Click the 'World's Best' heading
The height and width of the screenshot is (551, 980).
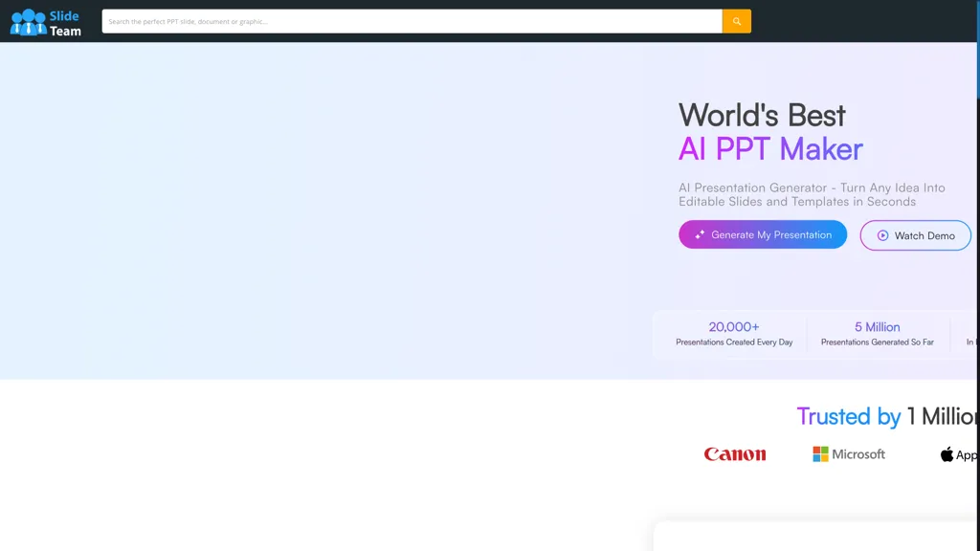point(762,116)
